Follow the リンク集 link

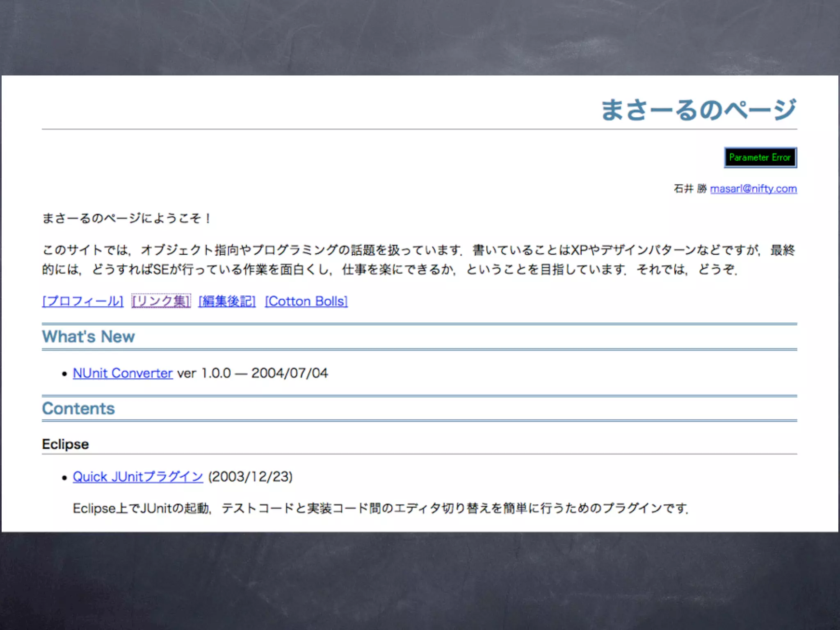pyautogui.click(x=161, y=301)
